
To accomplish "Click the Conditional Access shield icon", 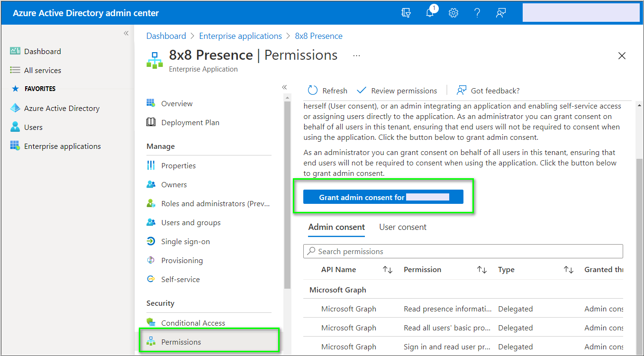I will tap(151, 322).
